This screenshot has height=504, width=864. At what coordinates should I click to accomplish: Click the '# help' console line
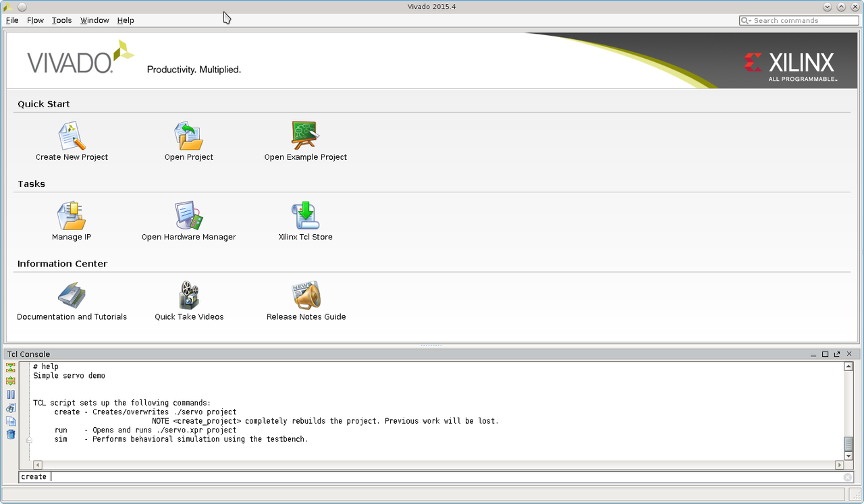point(46,366)
